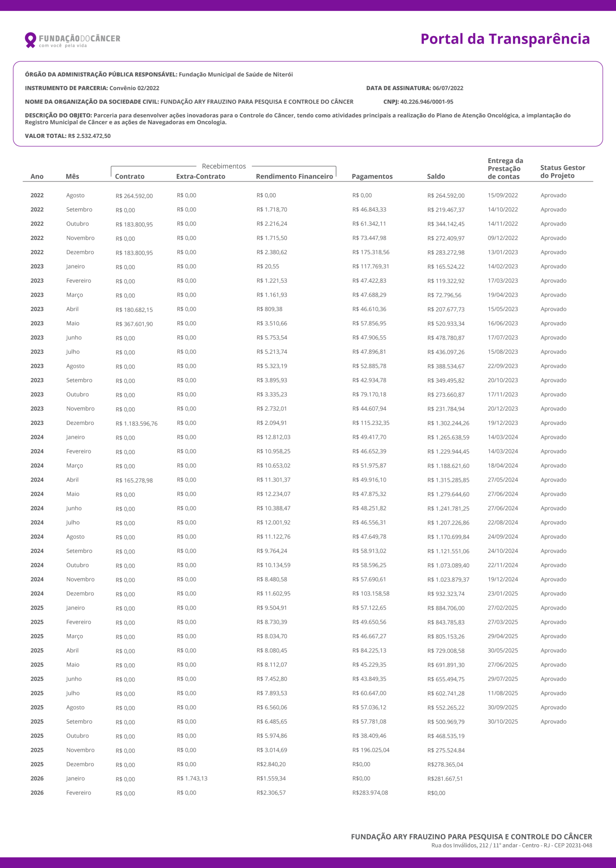The image size is (616, 868).
Task: Click the R$ 367.601,90 contract amount
Action: 134,324
